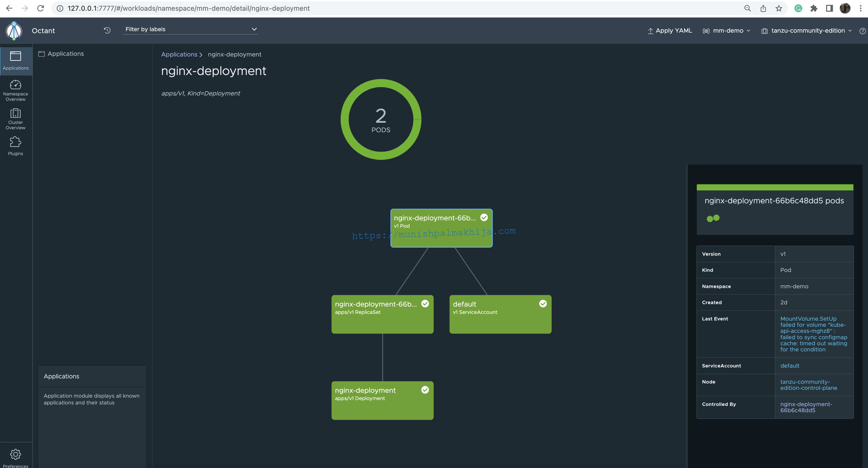Click the status check on ServiceAccount node
The width and height of the screenshot is (868, 468).
click(543, 304)
